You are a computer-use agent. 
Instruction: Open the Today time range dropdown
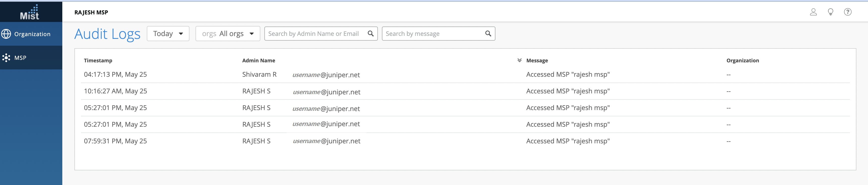168,34
